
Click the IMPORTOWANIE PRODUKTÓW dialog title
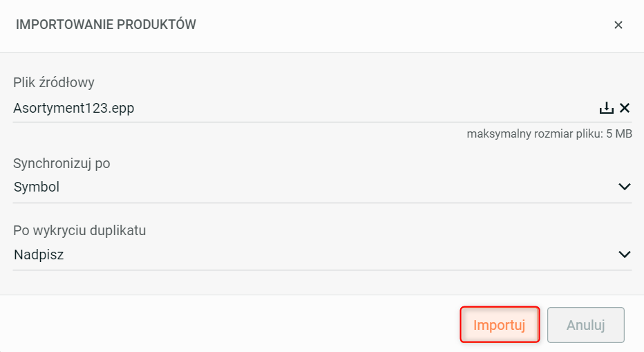(106, 25)
